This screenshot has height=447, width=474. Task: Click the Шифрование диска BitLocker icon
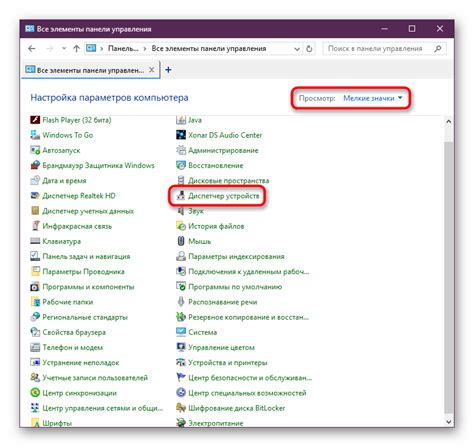click(x=181, y=408)
